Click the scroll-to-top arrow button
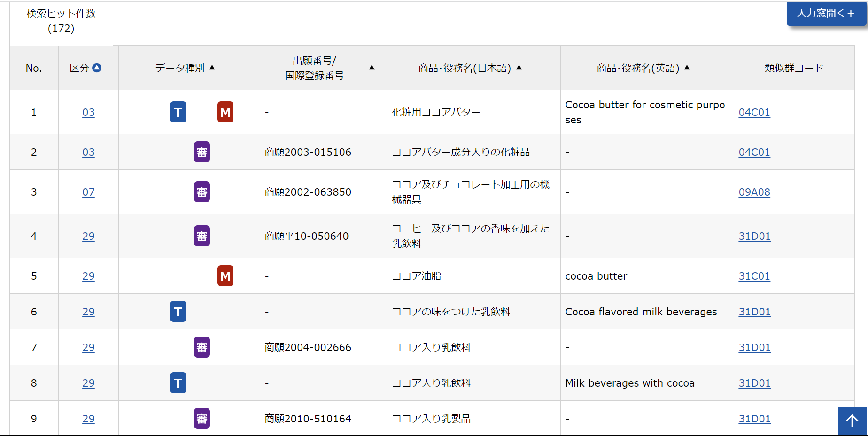 point(852,421)
